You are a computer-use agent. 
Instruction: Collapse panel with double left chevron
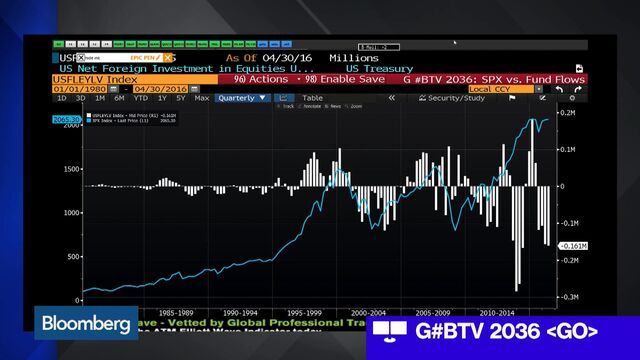coord(391,98)
